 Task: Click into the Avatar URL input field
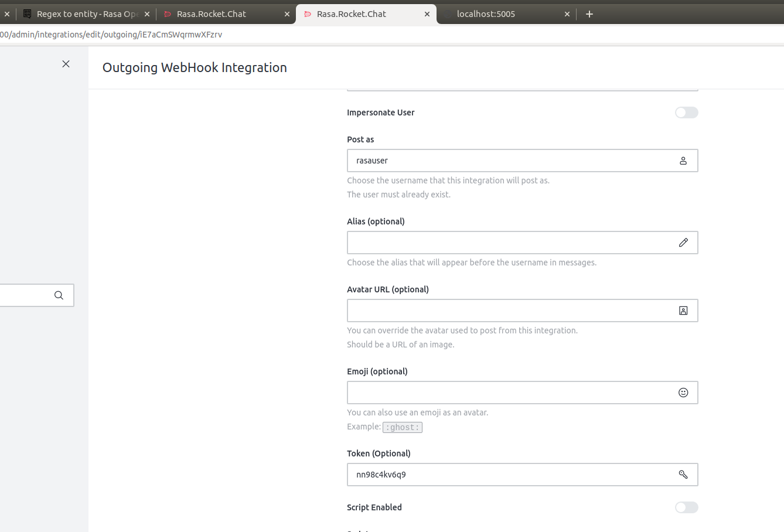[x=510, y=311]
